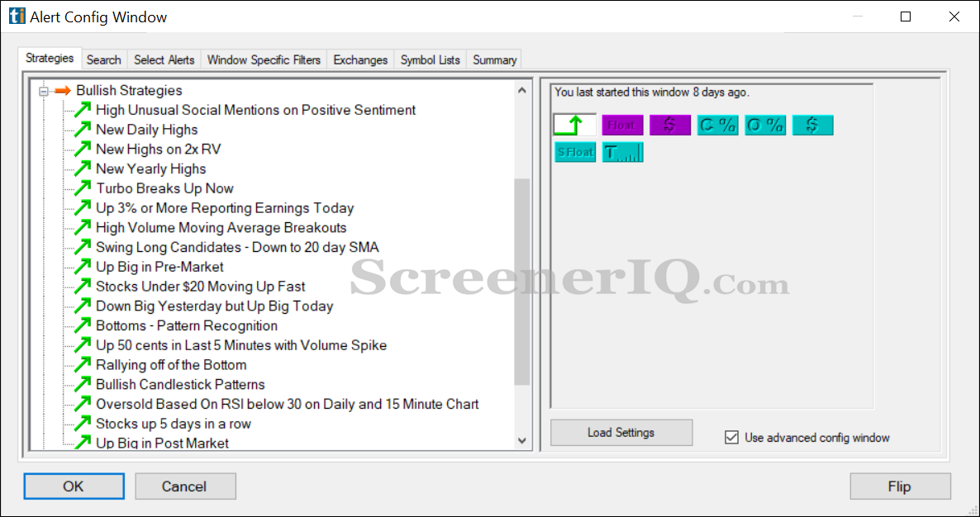Click green arrow icon beside Turbo Breaks Up Now

coord(82,188)
